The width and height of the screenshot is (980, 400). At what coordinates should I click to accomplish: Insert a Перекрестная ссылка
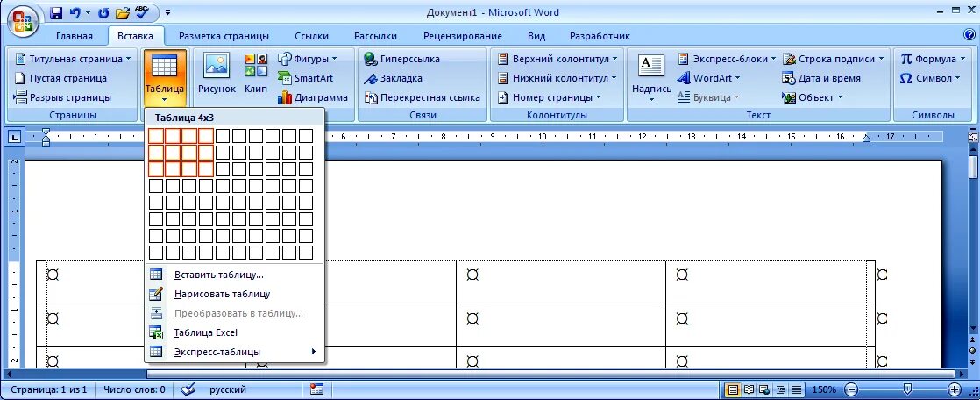pyautogui.click(x=423, y=97)
